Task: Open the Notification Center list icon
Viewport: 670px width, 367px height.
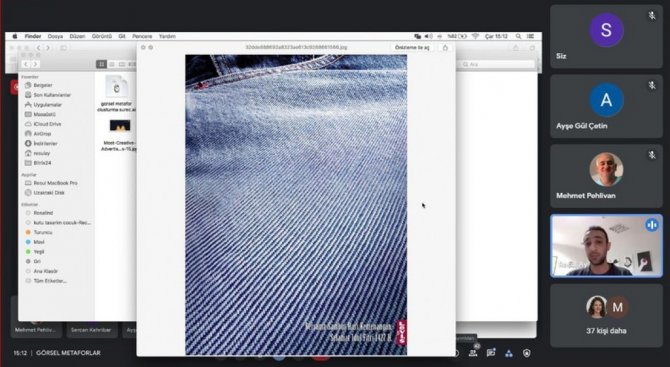Action: click(x=530, y=36)
